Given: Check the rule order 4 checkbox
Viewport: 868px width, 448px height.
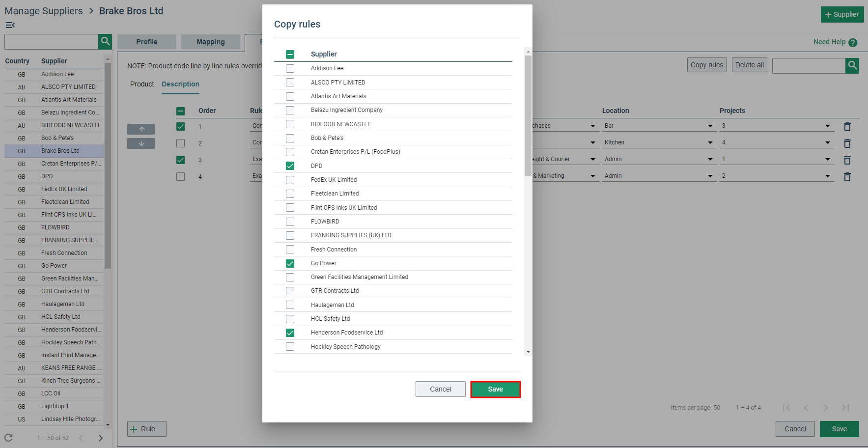Looking at the screenshot, I should point(181,177).
